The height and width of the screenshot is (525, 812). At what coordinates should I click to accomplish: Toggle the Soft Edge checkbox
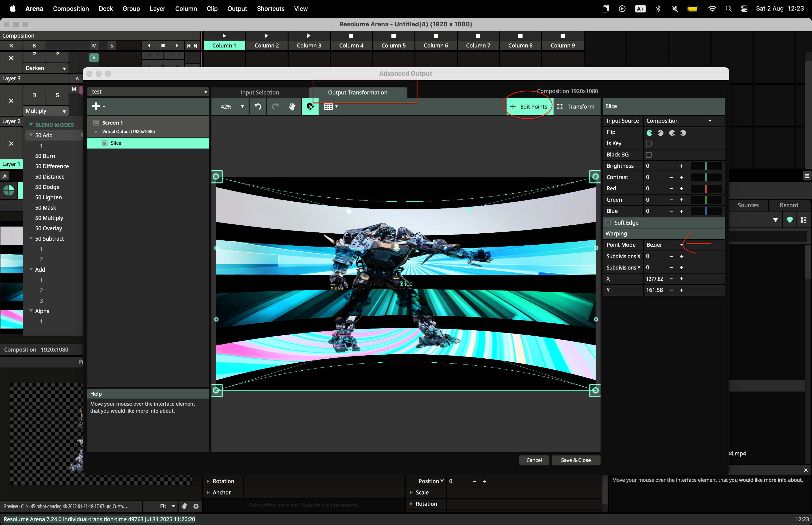click(608, 223)
